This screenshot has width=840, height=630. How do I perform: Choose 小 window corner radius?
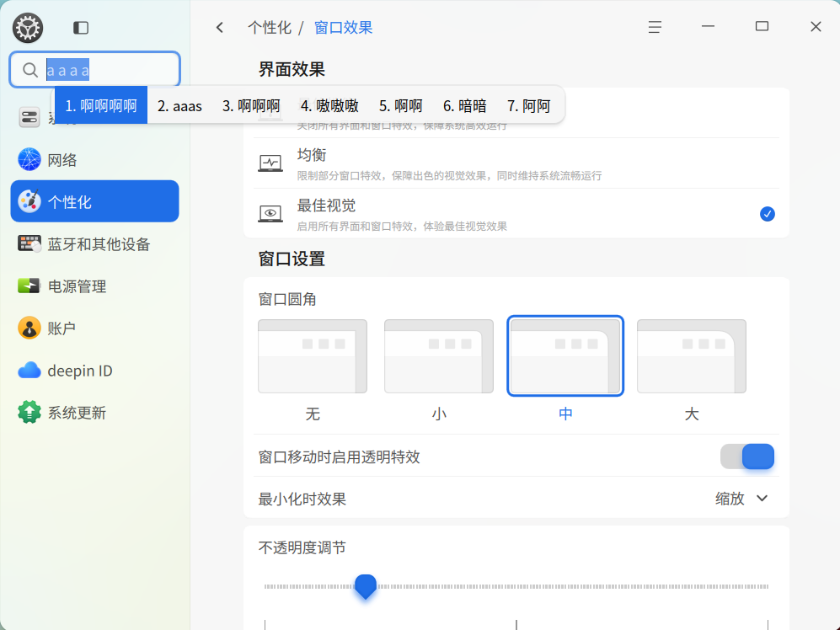tap(439, 356)
